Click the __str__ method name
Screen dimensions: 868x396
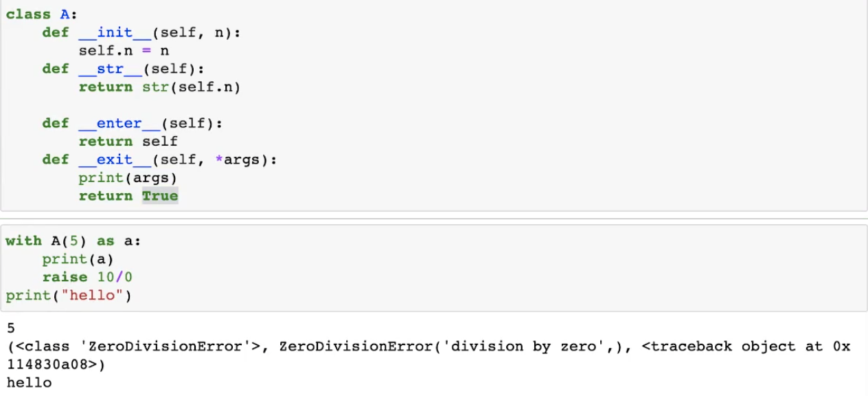[x=110, y=69]
